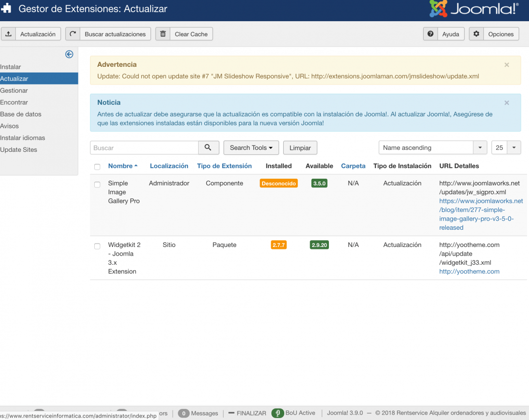Click the Clear Cache button

(184, 34)
